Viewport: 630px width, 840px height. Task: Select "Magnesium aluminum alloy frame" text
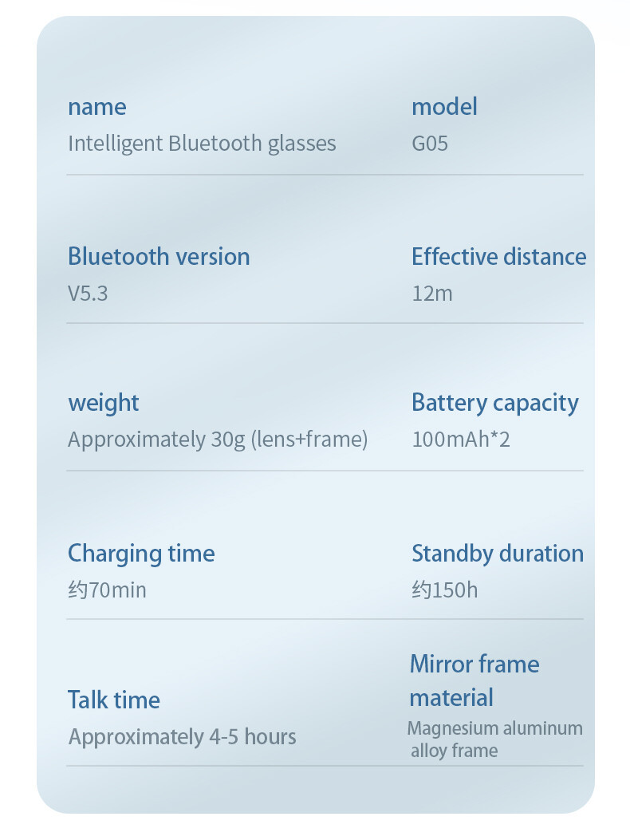[494, 739]
